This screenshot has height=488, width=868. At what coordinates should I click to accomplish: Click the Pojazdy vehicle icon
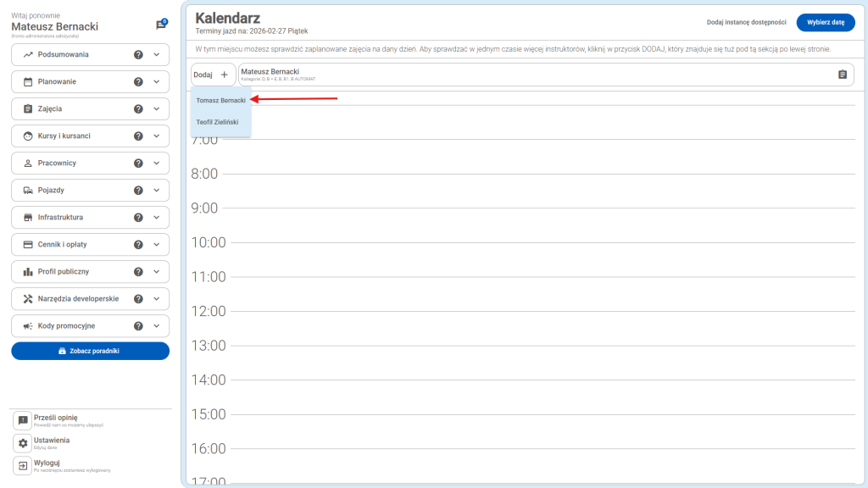point(28,191)
